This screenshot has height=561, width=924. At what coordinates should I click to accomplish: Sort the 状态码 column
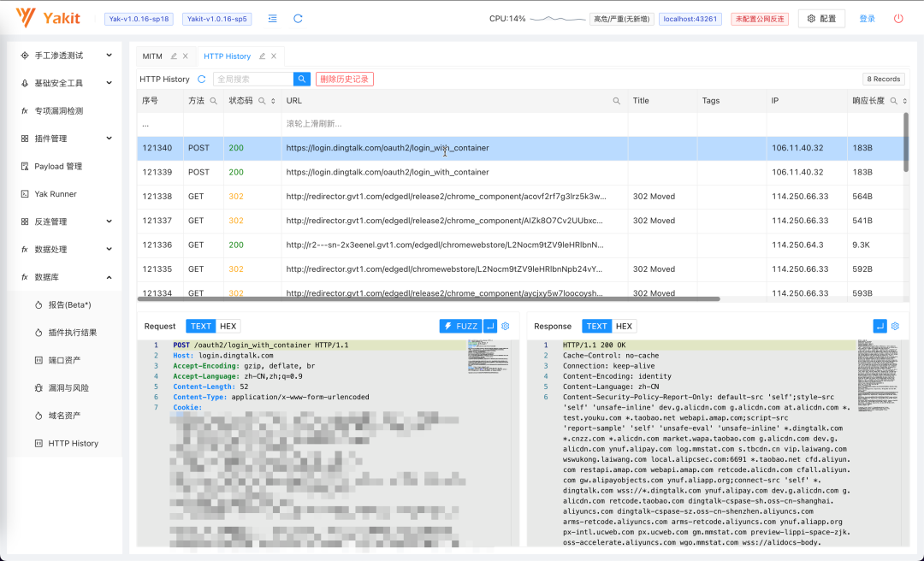click(273, 101)
